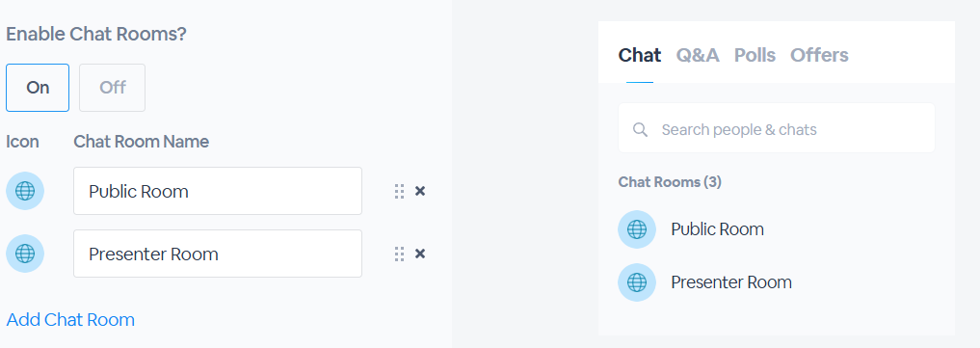Click the globe icon beside Presenter Room field
Image resolution: width=980 pixels, height=348 pixels.
tap(25, 254)
